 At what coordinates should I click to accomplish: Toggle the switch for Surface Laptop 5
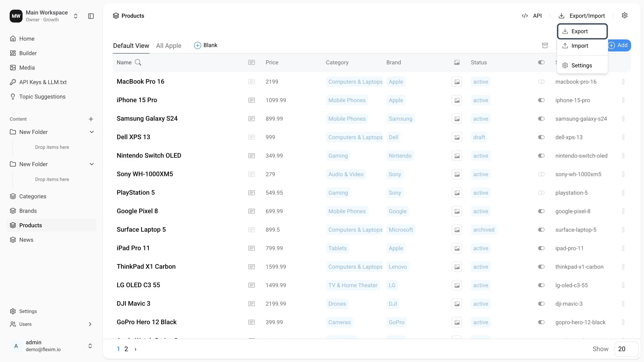(x=541, y=230)
